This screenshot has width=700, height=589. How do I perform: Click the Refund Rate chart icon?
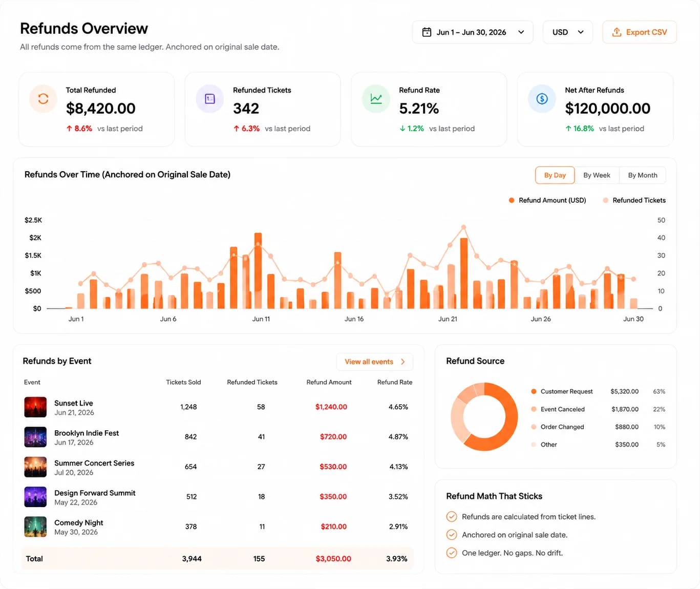376,99
